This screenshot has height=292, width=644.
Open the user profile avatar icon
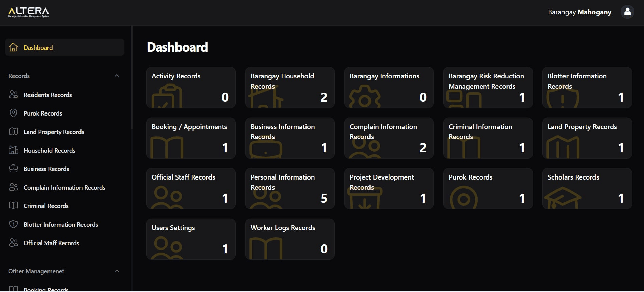pos(627,12)
